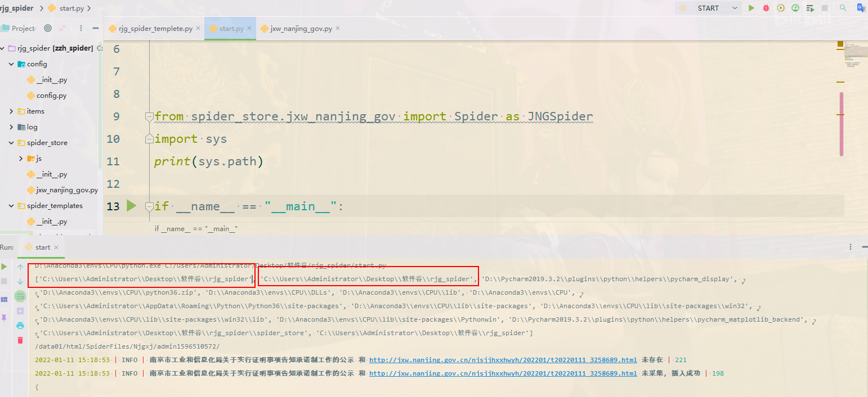Toggle scroll to end in Run console
The image size is (868, 397).
click(20, 310)
